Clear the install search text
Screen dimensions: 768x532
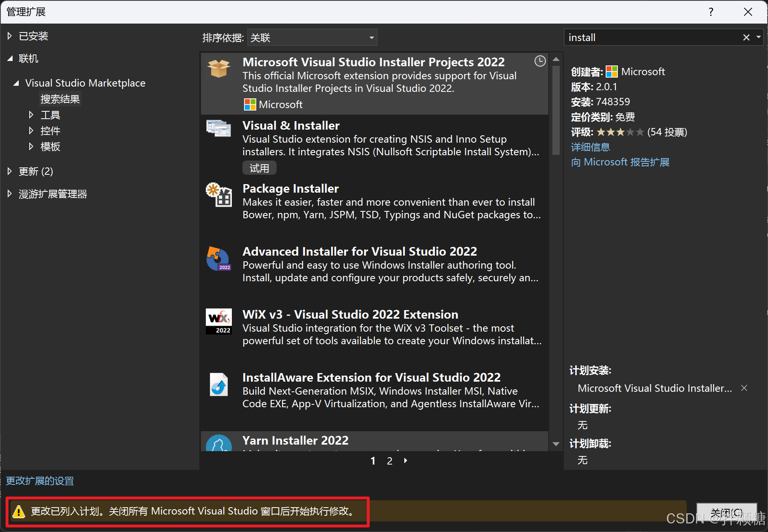click(x=746, y=37)
